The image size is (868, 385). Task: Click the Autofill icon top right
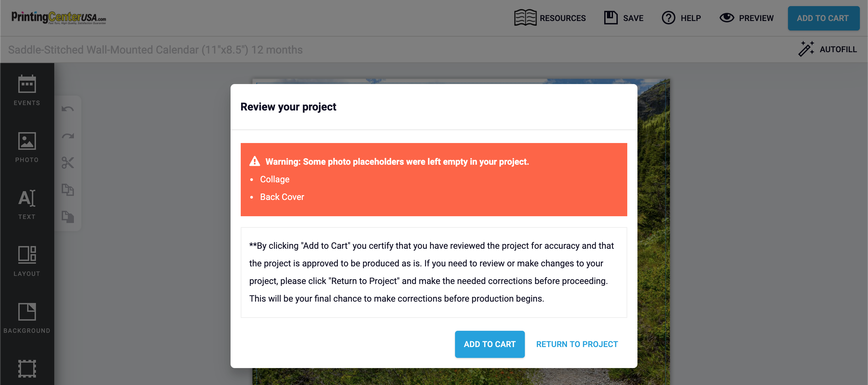click(x=806, y=49)
